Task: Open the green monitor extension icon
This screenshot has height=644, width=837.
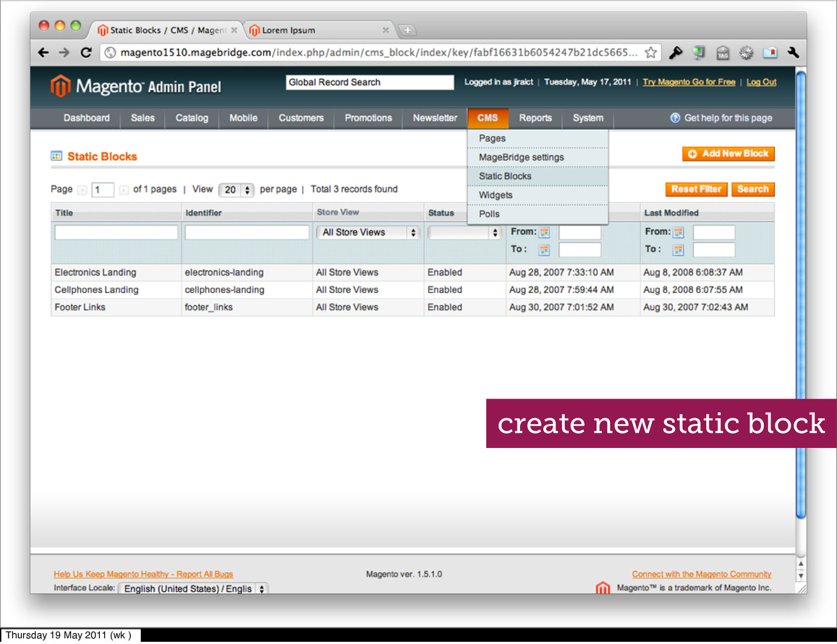Action: pos(699,52)
